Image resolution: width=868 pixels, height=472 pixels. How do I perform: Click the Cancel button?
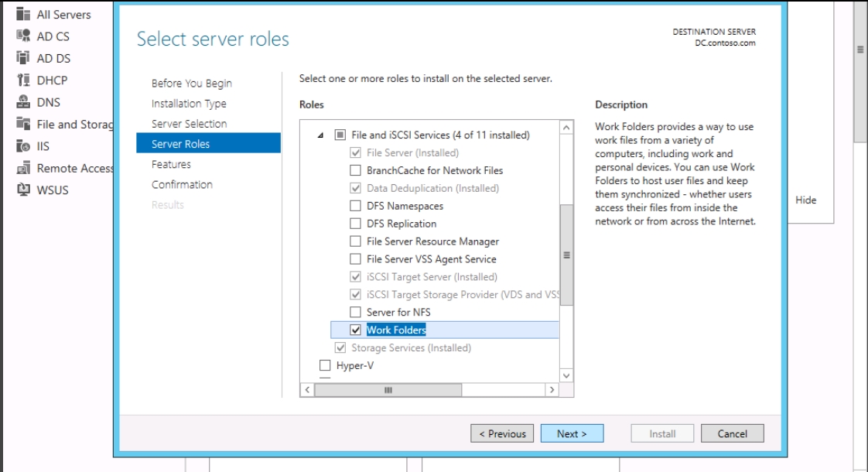[x=733, y=433]
